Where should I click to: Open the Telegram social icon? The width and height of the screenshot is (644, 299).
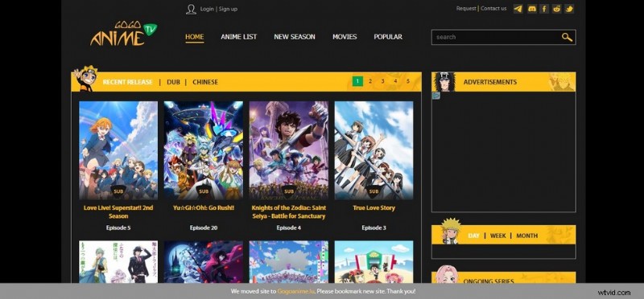point(518,9)
